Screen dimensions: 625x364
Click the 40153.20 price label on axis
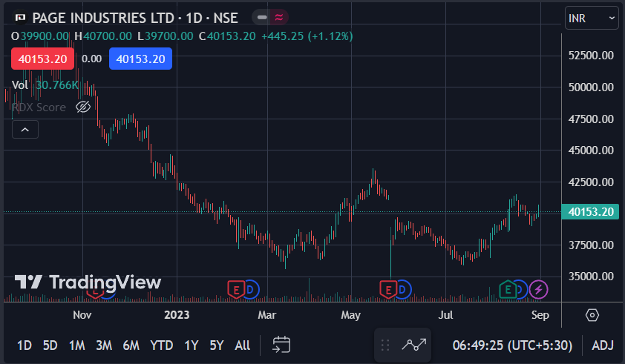click(x=590, y=212)
